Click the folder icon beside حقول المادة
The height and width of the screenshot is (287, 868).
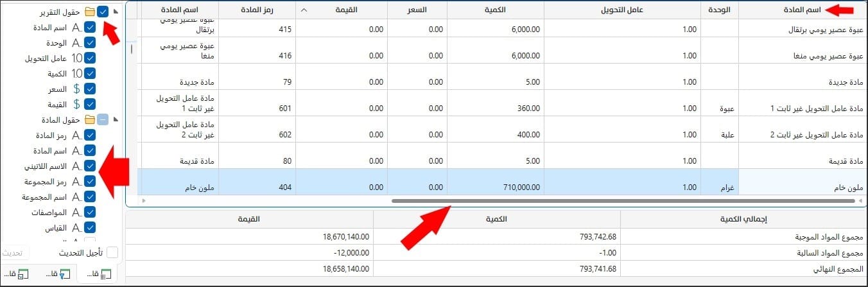pyautogui.click(x=89, y=120)
